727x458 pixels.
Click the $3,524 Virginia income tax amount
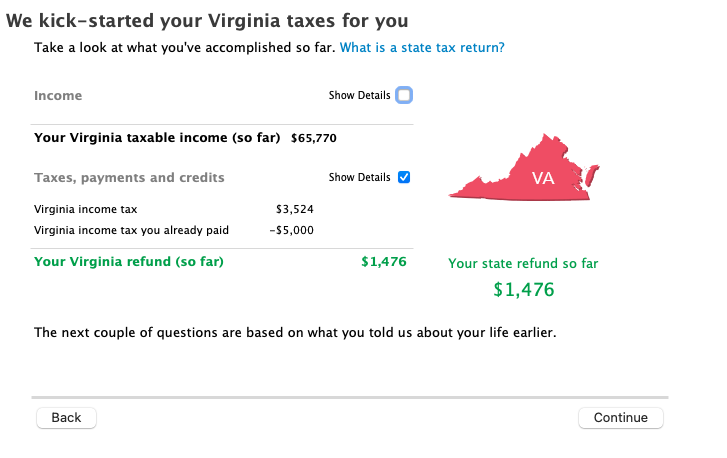pyautogui.click(x=294, y=210)
